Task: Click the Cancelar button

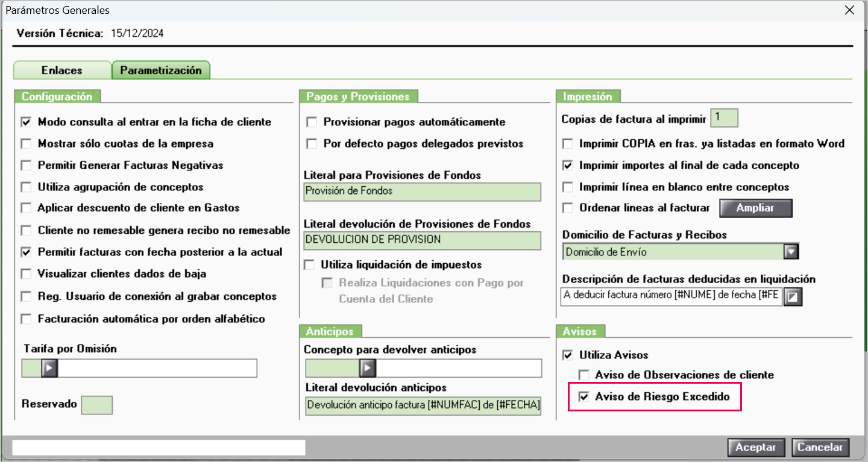Action: [820, 448]
